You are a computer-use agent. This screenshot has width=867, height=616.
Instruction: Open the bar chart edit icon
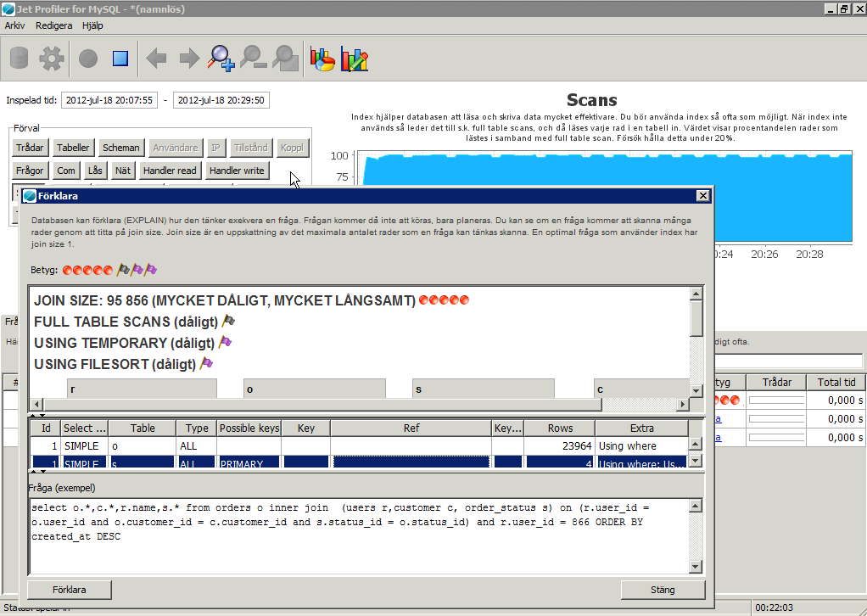coord(355,59)
